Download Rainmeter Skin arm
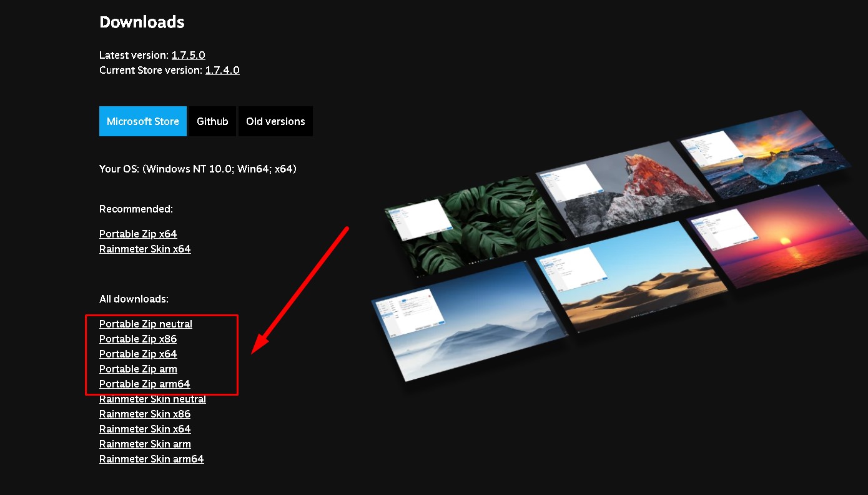868x495 pixels. [x=145, y=444]
